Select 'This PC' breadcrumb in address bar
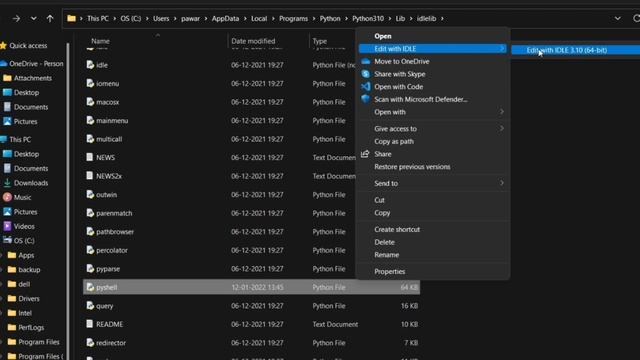Image resolution: width=640 pixels, height=360 pixels. [98, 18]
